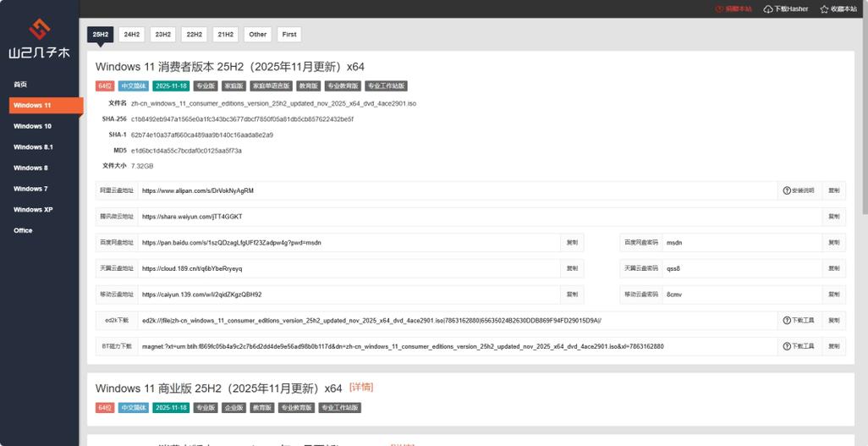Select the Other tab
The height and width of the screenshot is (446, 868).
pyautogui.click(x=258, y=35)
